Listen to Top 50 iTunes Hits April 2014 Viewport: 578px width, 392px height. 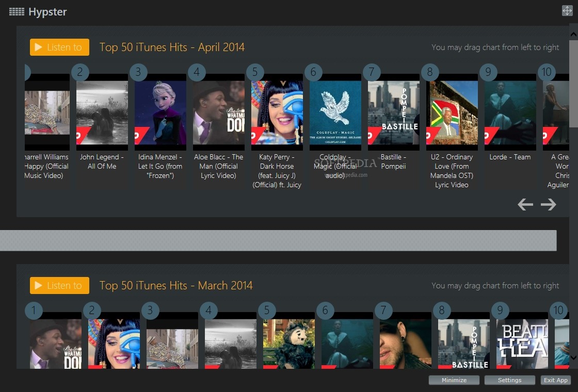[59, 47]
